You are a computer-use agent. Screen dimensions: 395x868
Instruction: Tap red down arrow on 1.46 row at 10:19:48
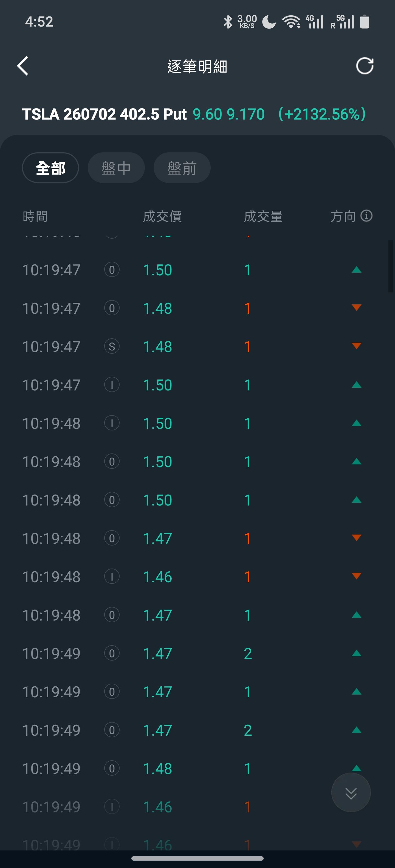click(356, 576)
